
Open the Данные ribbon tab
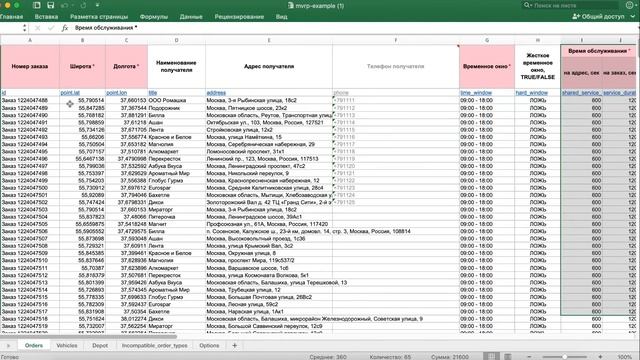pos(191,17)
